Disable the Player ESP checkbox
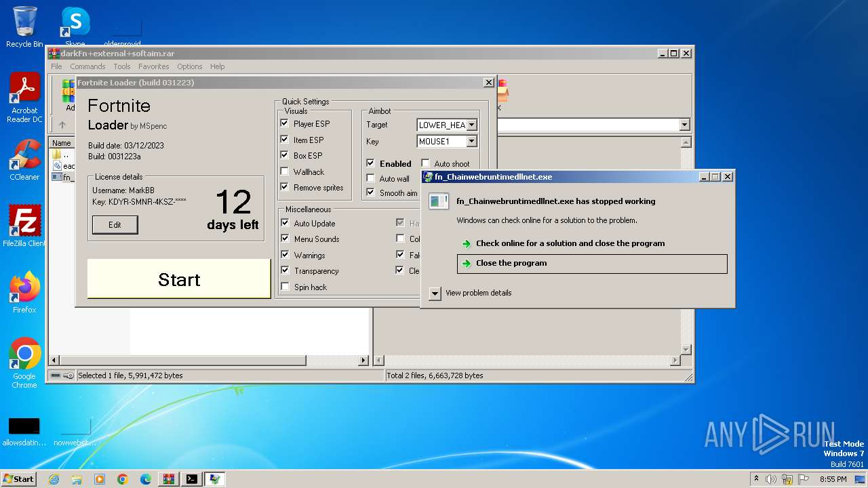 click(x=284, y=123)
